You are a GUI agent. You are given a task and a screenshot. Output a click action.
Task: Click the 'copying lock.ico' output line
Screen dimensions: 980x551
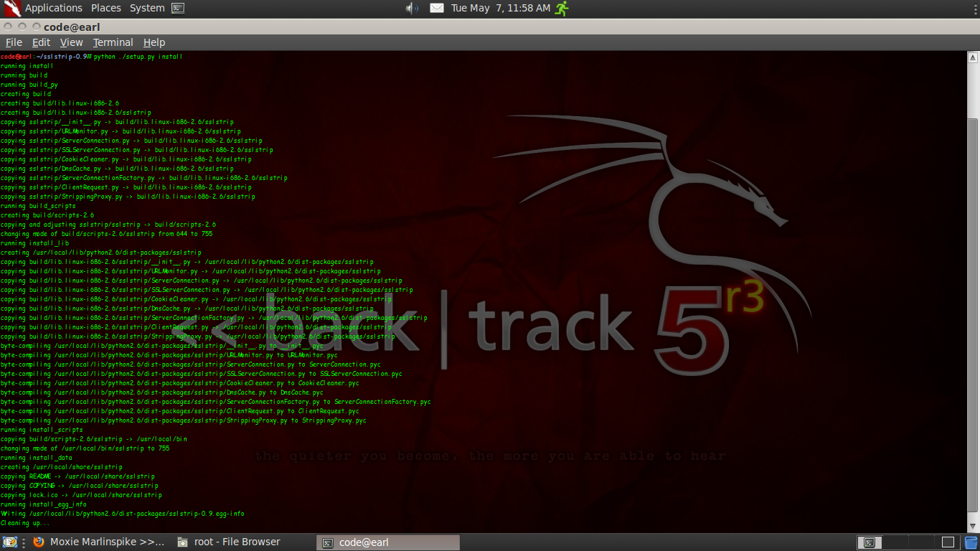click(81, 495)
